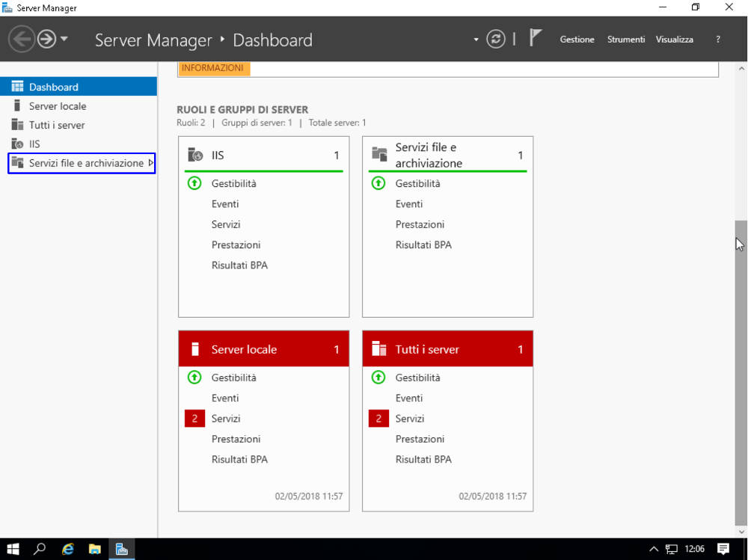Viewport: 748px width, 560px height.
Task: Click the IIS tile role icon
Action: (195, 155)
